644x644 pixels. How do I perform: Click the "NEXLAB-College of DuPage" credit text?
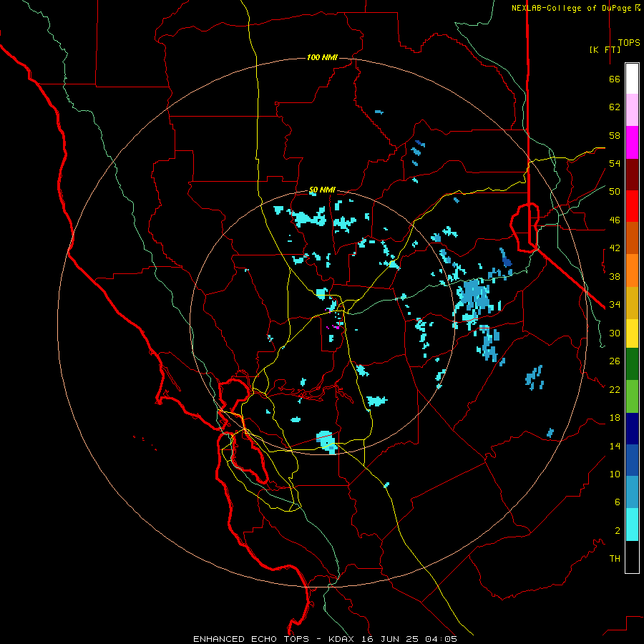click(571, 8)
